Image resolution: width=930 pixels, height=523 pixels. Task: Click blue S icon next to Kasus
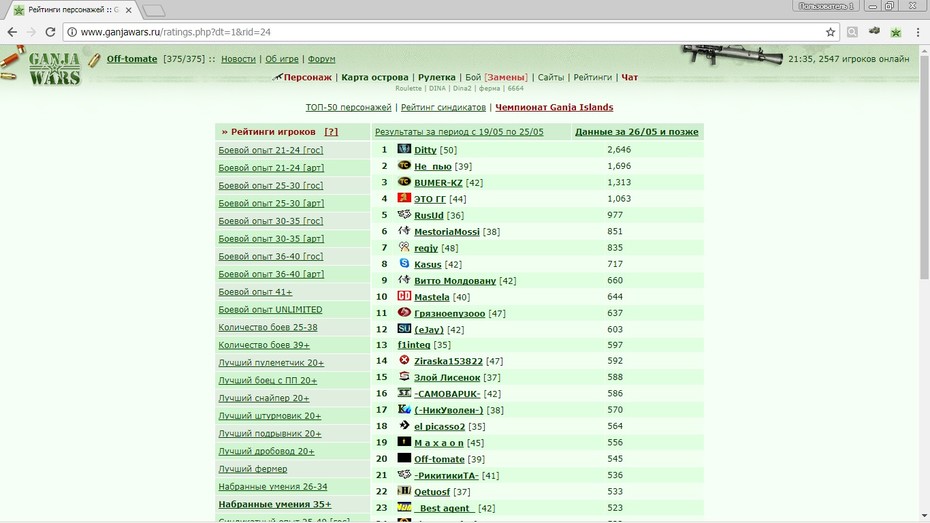[404, 263]
